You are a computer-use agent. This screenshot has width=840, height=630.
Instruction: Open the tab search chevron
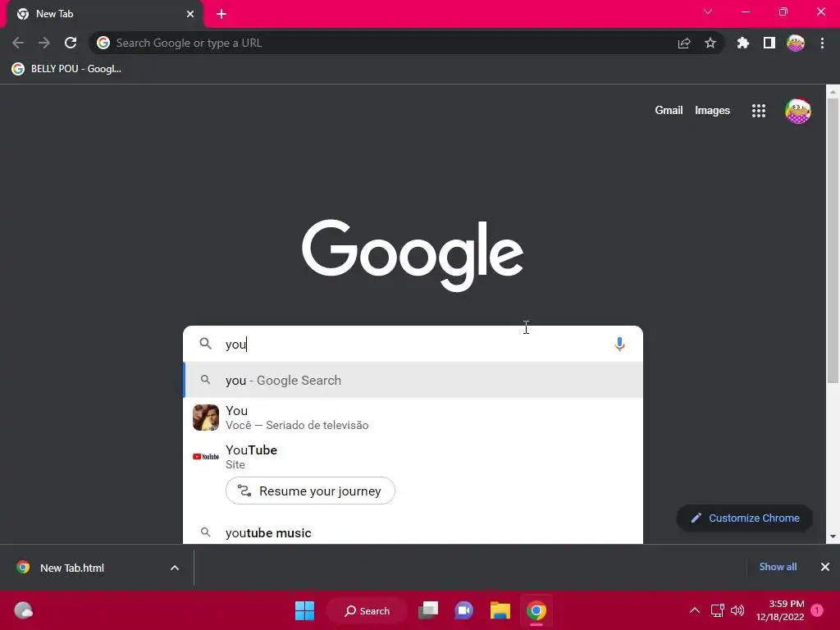pos(708,11)
